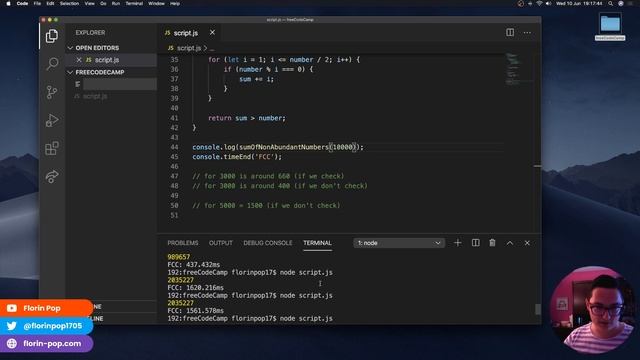Open the Window menu
Viewport: 640px width, 360px height.
(x=156, y=3)
